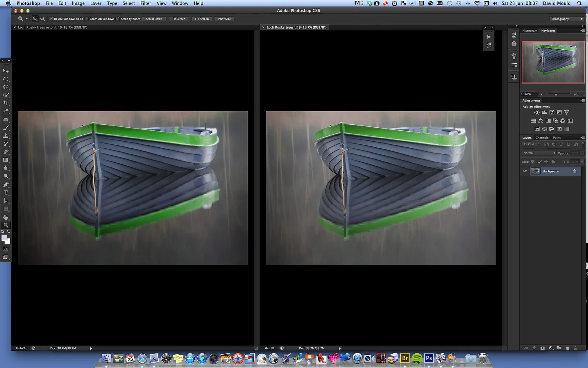Open the layer filter Kind dropdown

coord(532,144)
